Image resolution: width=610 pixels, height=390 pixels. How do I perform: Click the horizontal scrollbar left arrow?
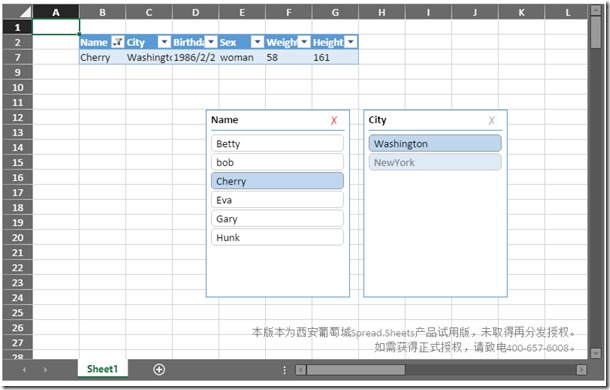(x=301, y=369)
